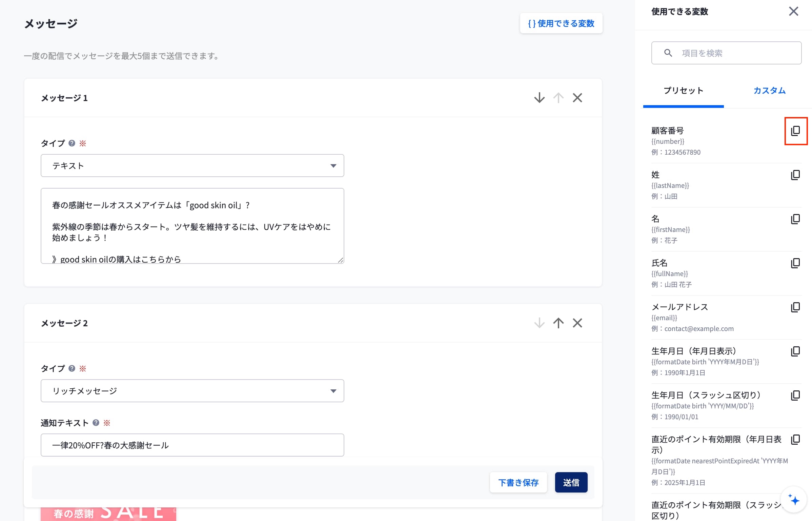Click the example date 1990/01/01
This screenshot has width=812, height=521.
(681, 417)
